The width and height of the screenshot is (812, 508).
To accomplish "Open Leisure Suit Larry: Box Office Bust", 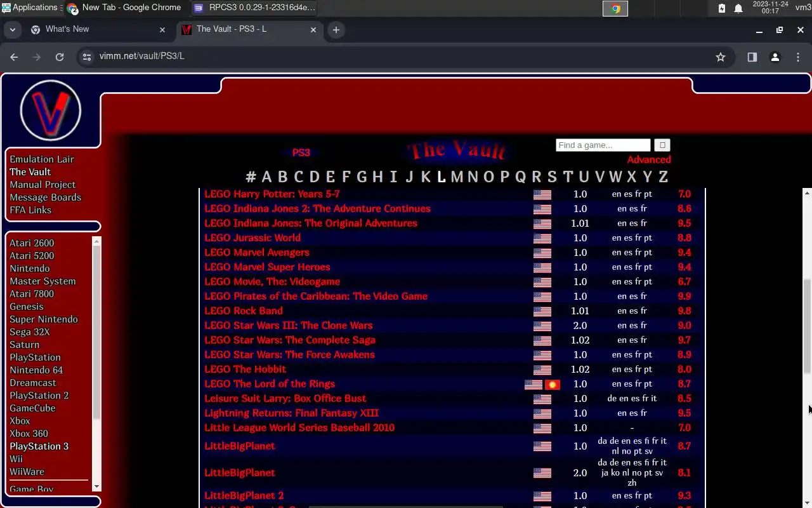I will [x=285, y=399].
